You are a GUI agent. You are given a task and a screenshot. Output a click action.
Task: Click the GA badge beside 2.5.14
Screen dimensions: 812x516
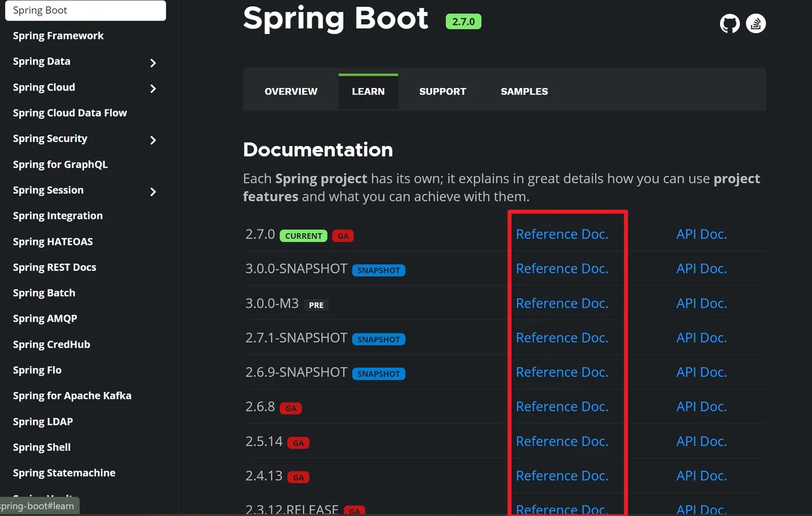point(299,443)
